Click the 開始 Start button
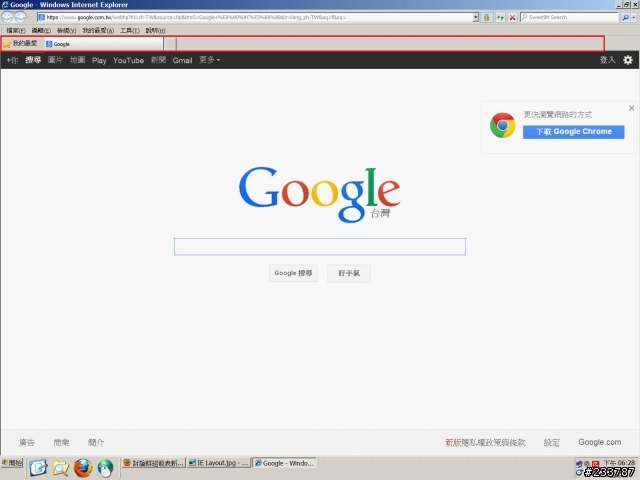Screen dimensions: 640x480 pos(11,463)
